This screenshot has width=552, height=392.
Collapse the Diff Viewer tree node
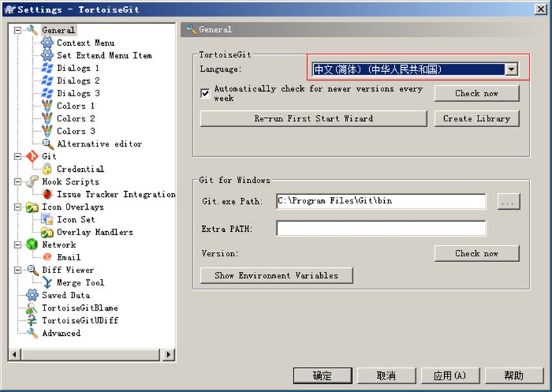17,270
